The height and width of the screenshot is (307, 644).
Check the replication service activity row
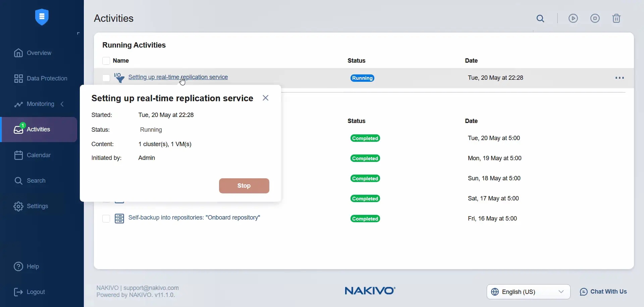(106, 78)
